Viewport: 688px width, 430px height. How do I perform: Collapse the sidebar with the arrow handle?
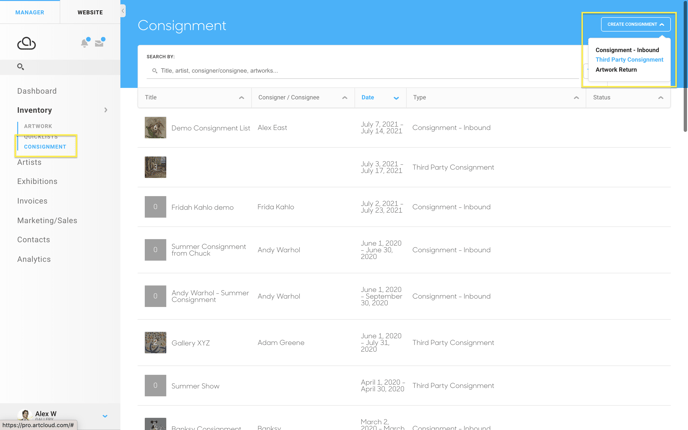point(123,11)
